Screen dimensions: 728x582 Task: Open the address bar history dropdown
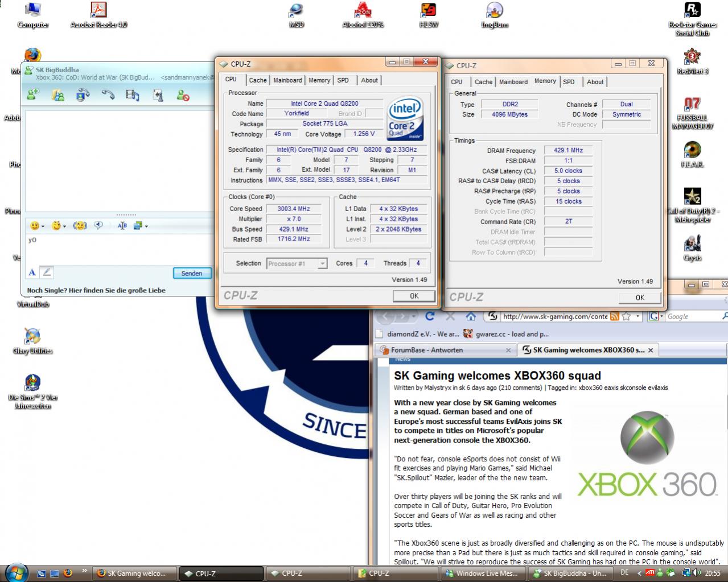(x=637, y=316)
